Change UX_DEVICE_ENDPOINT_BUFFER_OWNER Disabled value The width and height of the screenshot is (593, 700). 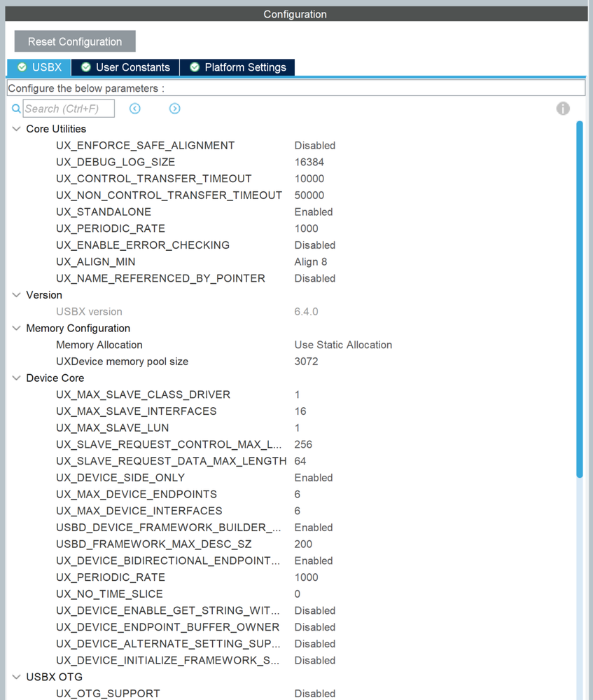click(x=314, y=628)
